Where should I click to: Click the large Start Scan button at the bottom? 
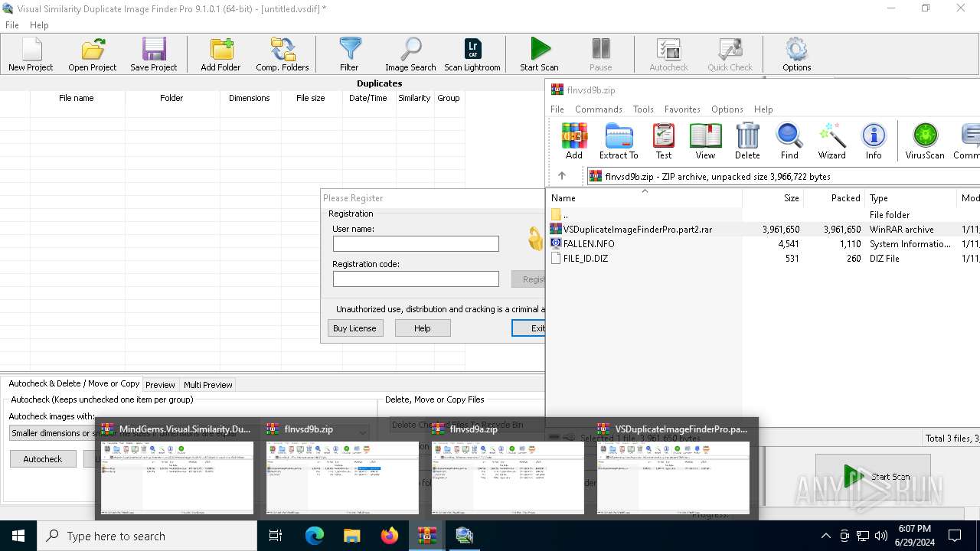873,476
